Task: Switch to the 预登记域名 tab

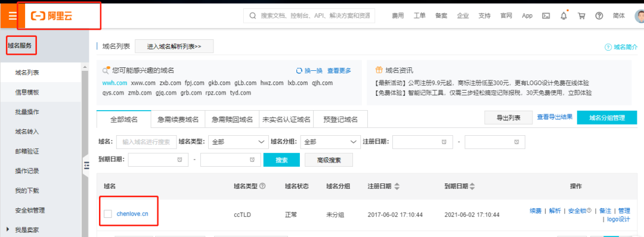Action: click(x=340, y=119)
